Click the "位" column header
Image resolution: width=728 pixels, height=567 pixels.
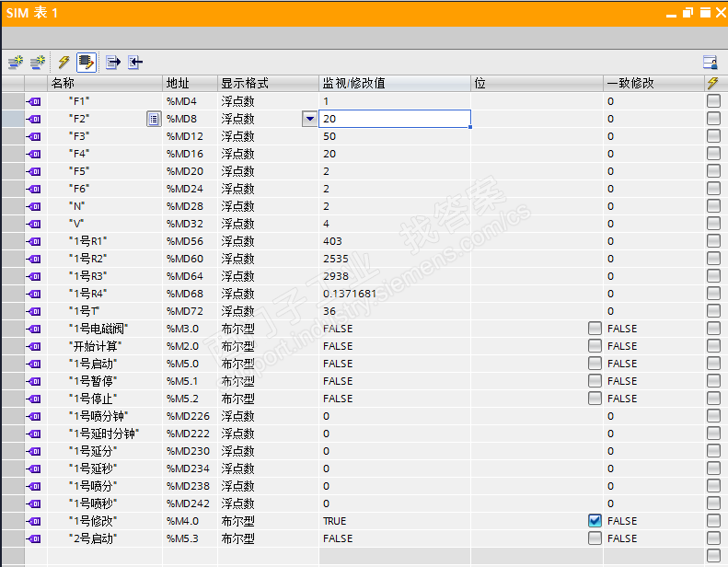[x=537, y=83]
